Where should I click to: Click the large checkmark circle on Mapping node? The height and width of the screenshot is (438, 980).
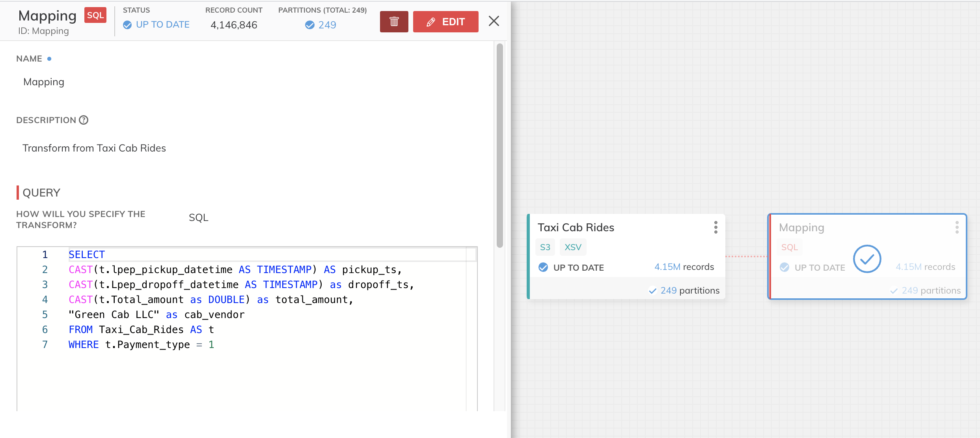pyautogui.click(x=867, y=259)
